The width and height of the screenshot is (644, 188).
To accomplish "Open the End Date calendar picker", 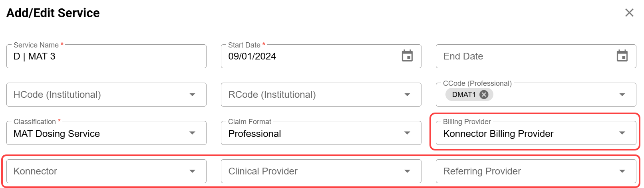I will tap(622, 56).
